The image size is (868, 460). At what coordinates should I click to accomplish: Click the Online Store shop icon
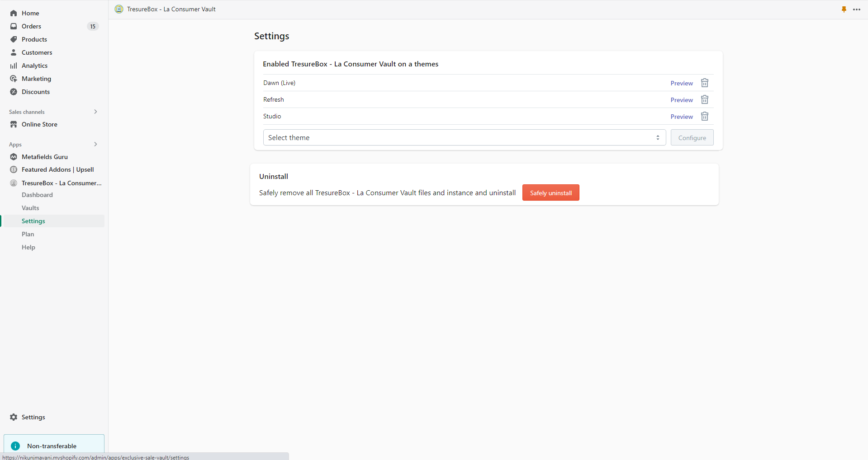pyautogui.click(x=14, y=124)
